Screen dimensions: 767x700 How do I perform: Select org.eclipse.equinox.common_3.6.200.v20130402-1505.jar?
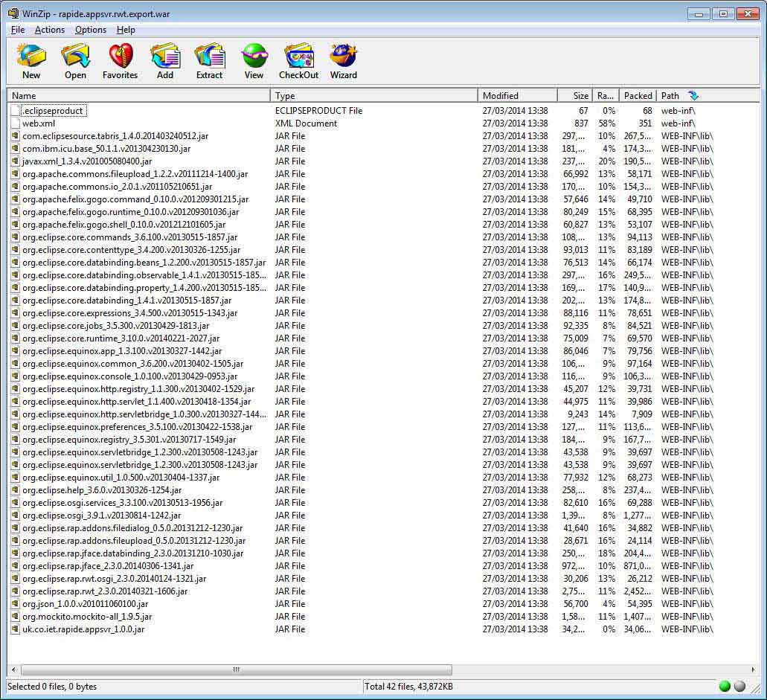click(x=133, y=364)
